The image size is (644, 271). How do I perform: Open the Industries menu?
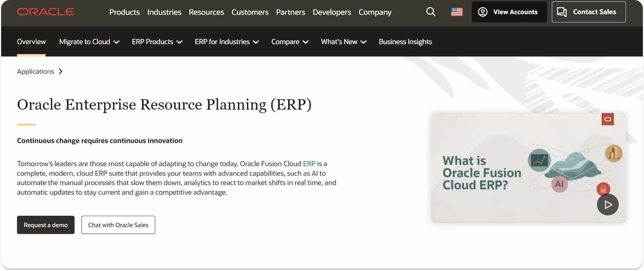(164, 12)
